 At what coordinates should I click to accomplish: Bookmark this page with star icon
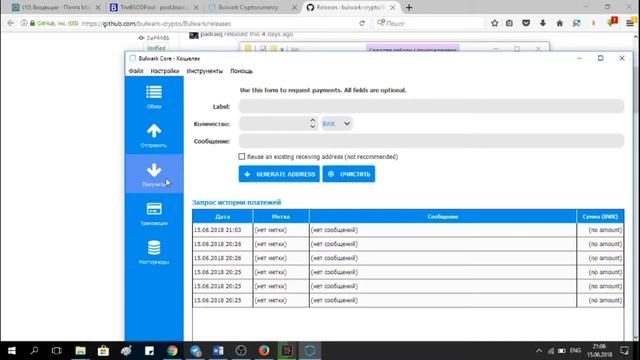pos(494,23)
